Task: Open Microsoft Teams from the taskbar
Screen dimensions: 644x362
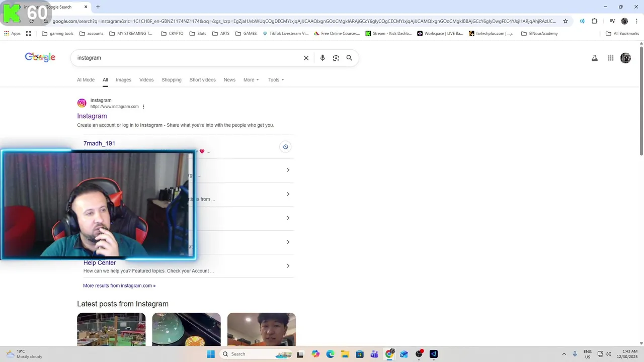Action: [x=374, y=354]
